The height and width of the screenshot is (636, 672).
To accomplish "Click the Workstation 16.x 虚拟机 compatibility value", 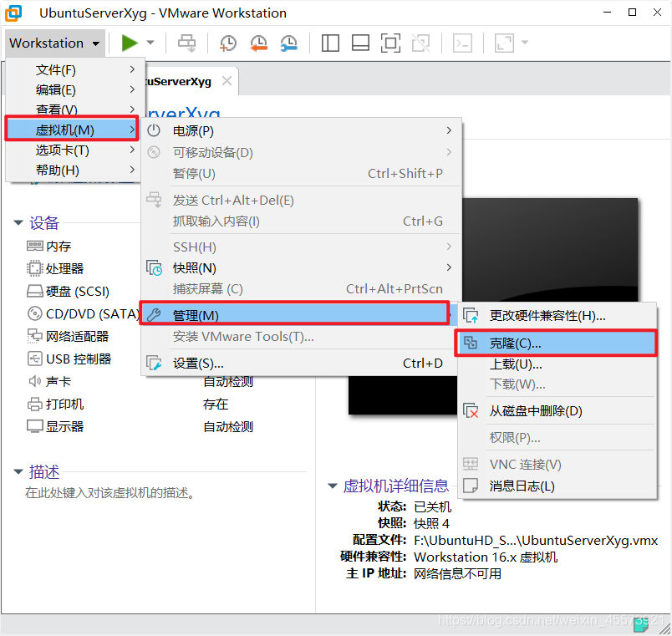I will click(x=486, y=557).
